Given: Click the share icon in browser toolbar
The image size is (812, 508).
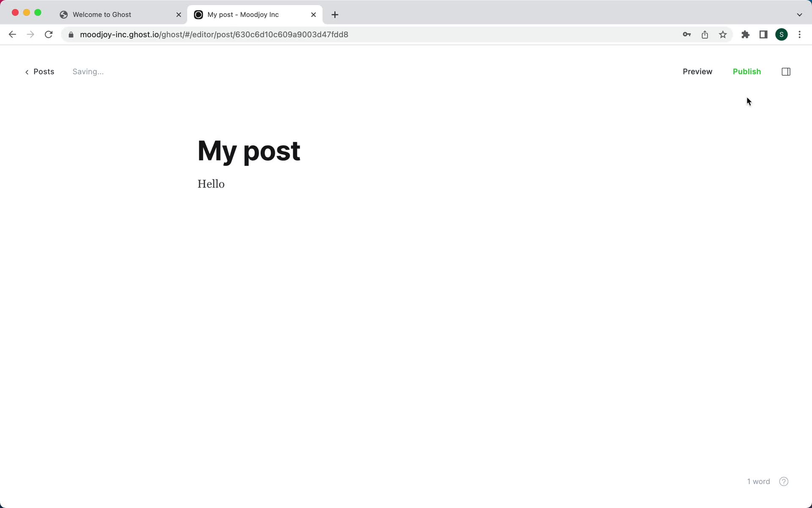Looking at the screenshot, I should point(705,35).
